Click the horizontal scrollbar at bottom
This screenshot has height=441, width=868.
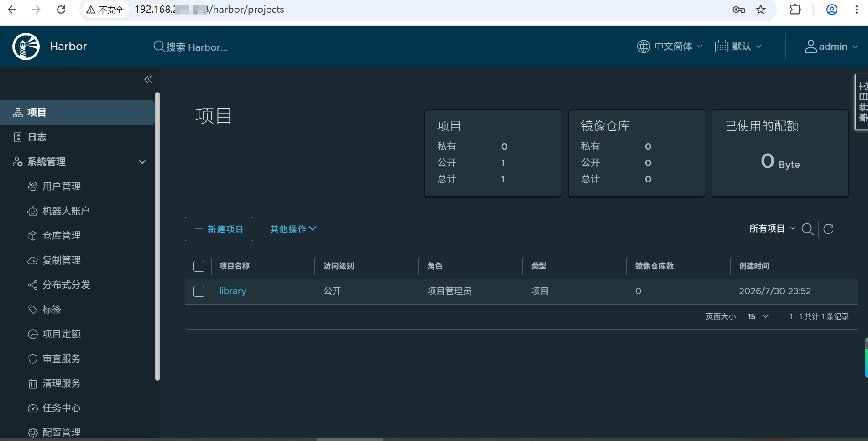[350, 439]
